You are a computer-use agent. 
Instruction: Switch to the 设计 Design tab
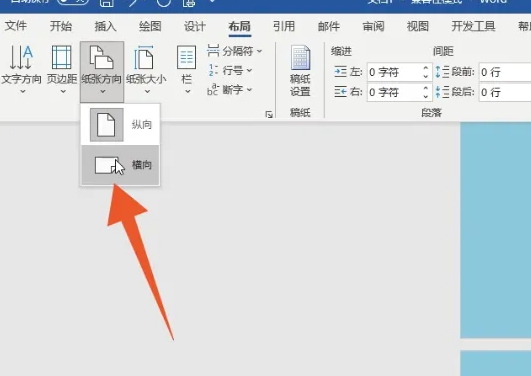tap(195, 26)
